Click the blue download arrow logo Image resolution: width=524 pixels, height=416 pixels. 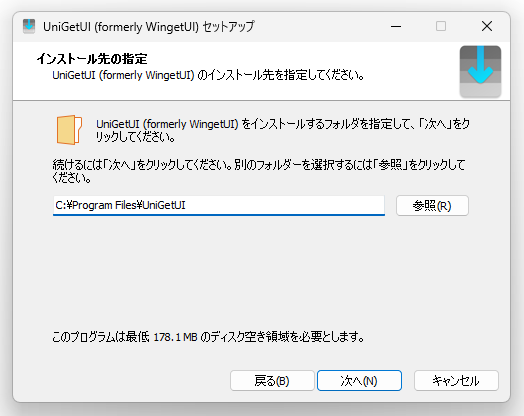point(480,72)
